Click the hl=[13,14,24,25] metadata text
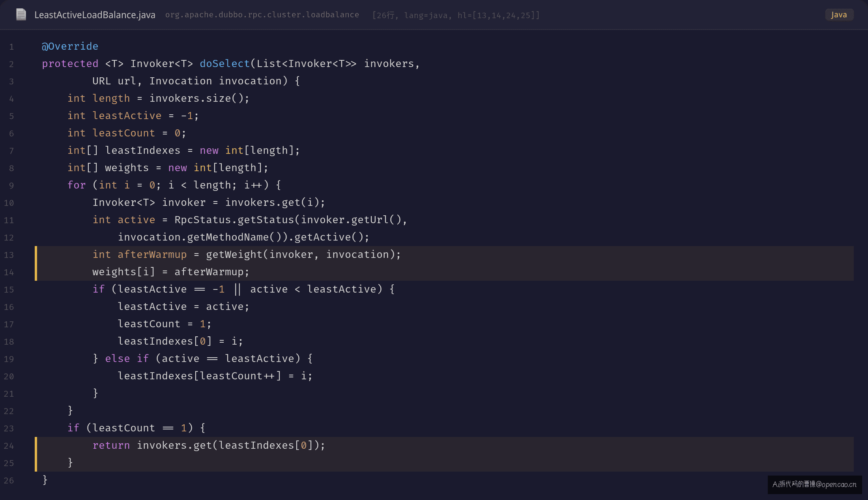 point(498,15)
